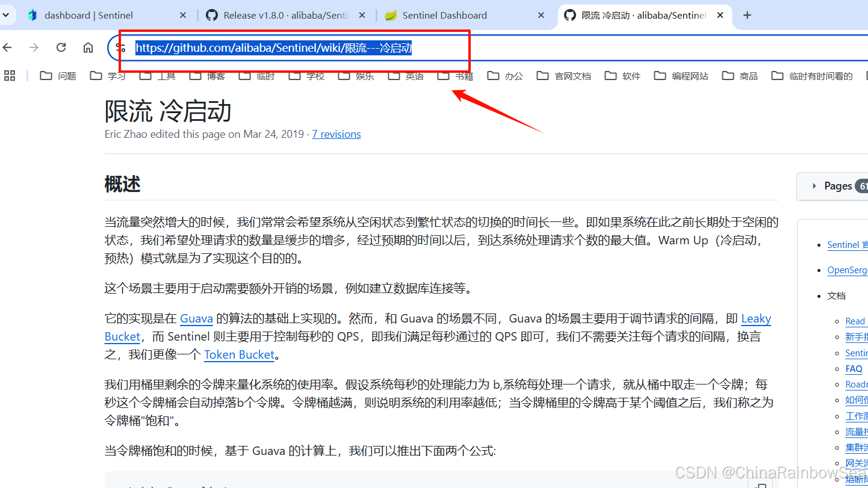Click the browser forward arrow

(x=34, y=48)
